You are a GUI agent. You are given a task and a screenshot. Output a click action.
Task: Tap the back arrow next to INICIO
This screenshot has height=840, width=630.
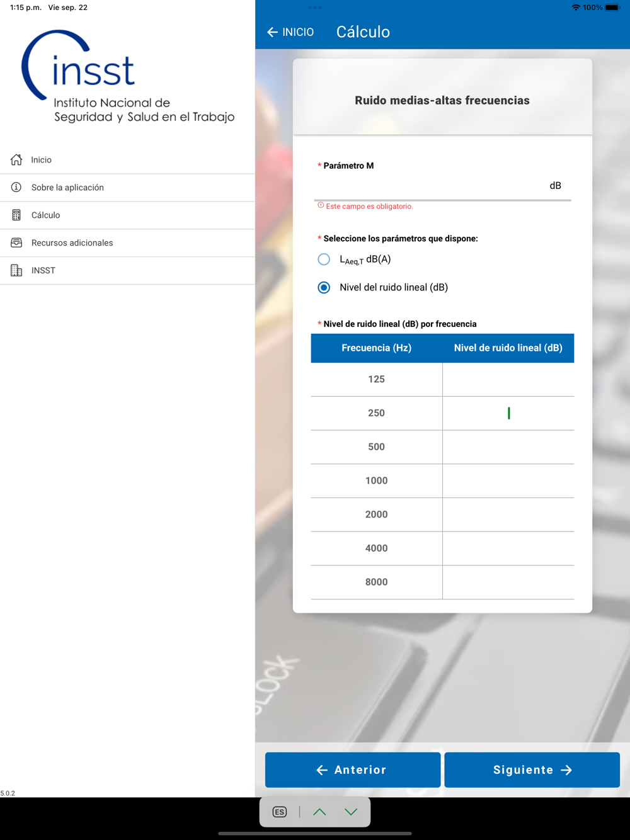click(x=272, y=32)
